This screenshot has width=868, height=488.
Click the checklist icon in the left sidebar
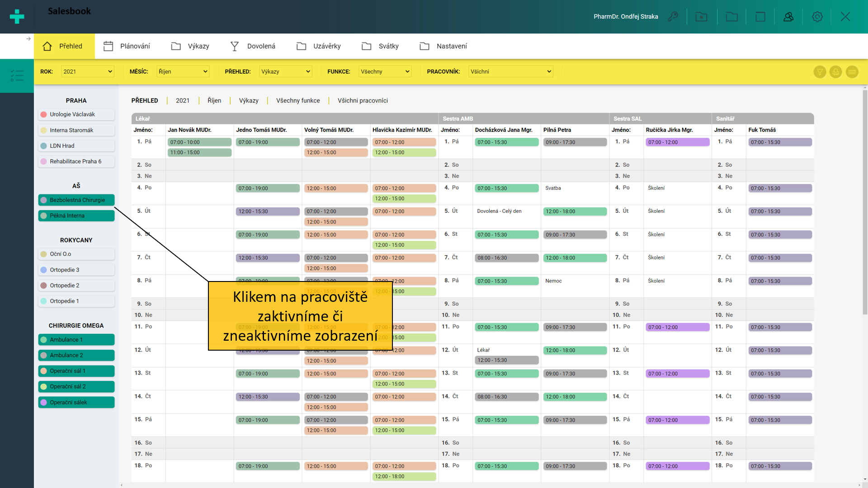coord(17,75)
